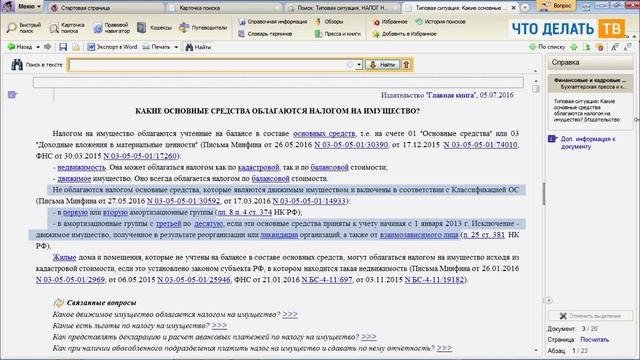
Task: Click the scroll-down arrow of document
Action: (x=536, y=351)
